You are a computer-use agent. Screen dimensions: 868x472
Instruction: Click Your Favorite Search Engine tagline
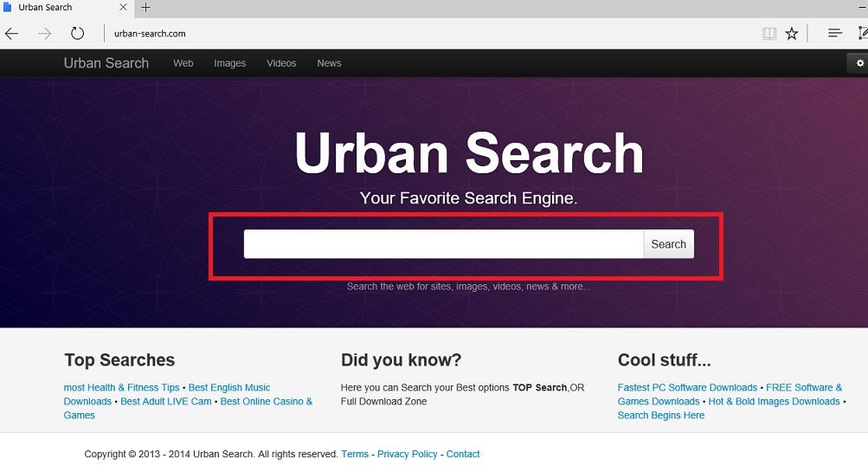click(x=468, y=197)
